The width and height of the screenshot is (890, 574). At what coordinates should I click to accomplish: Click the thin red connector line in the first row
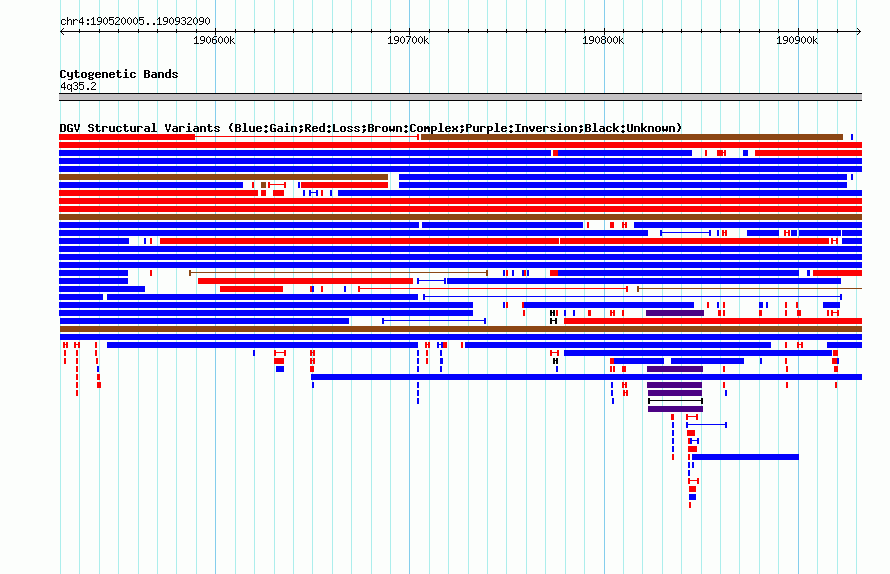pos(307,137)
